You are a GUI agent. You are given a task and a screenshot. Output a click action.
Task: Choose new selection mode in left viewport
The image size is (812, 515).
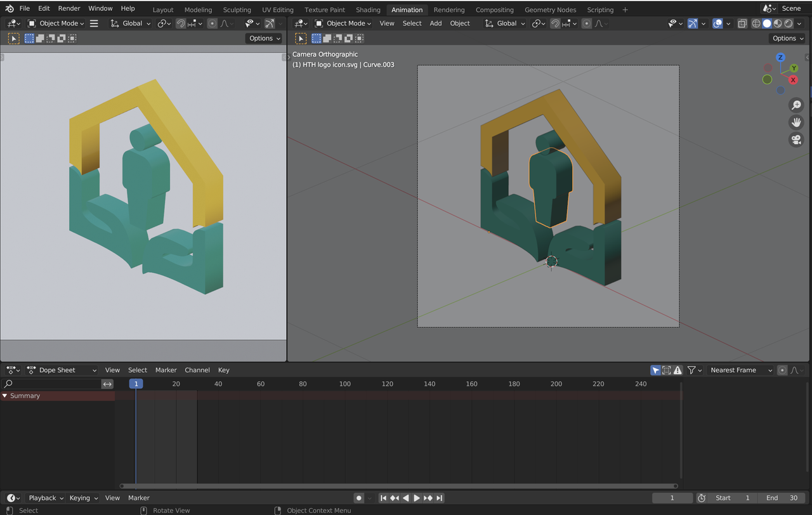[29, 38]
